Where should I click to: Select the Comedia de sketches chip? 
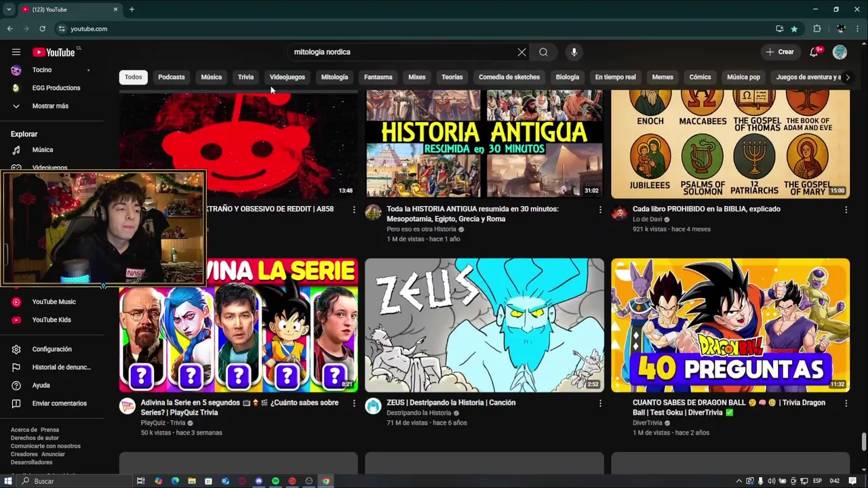(x=509, y=77)
